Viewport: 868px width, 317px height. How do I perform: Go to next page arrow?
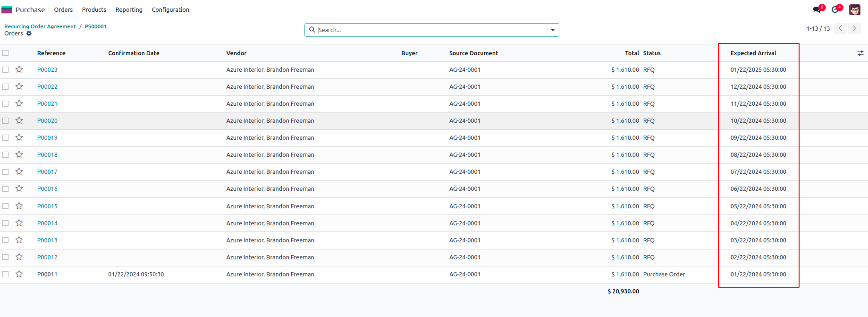coord(854,28)
